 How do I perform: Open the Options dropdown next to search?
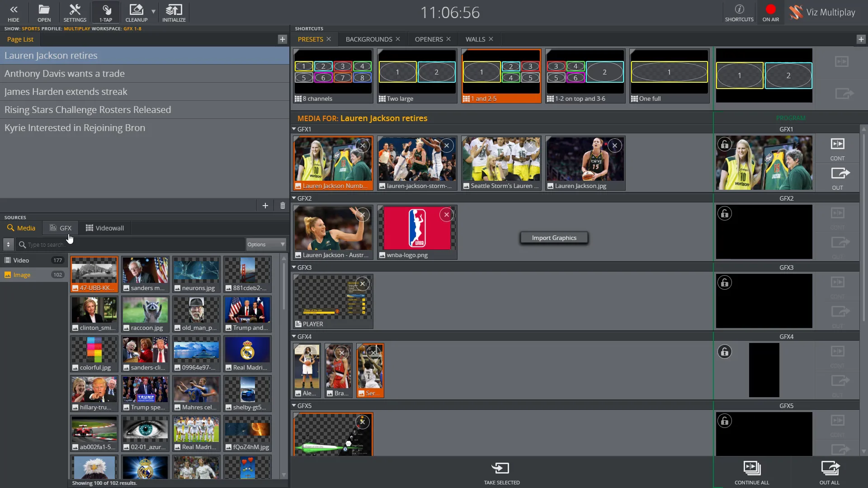pos(265,244)
